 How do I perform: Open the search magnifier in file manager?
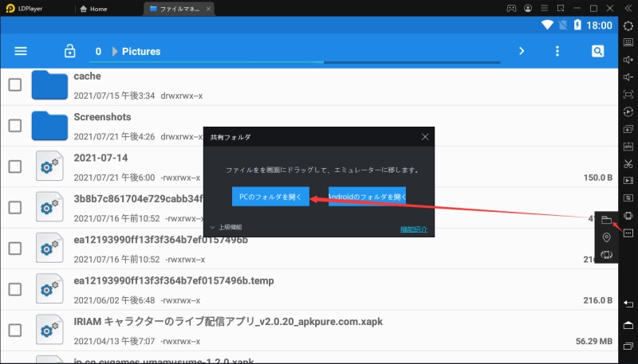597,51
